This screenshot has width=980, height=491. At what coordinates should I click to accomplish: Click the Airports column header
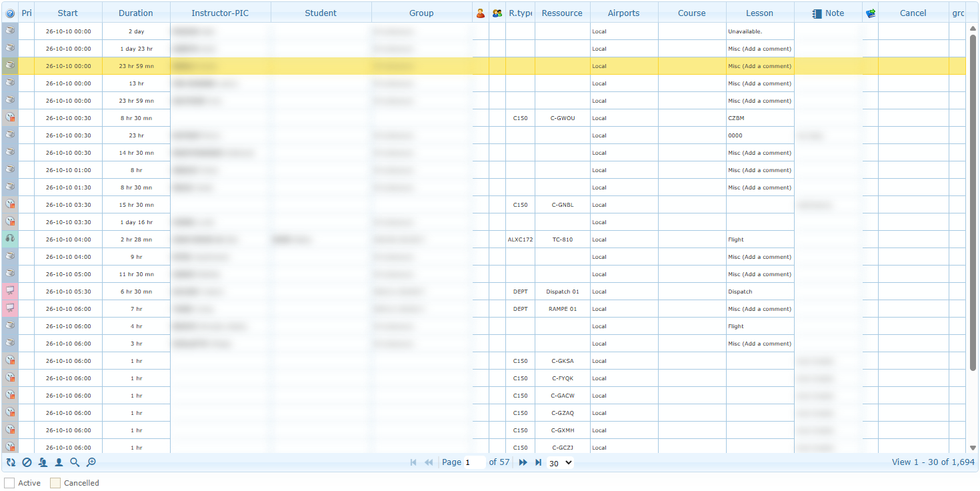[624, 13]
